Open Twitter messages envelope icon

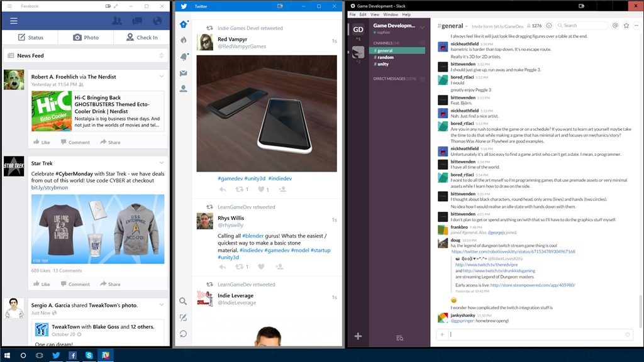[x=184, y=73]
